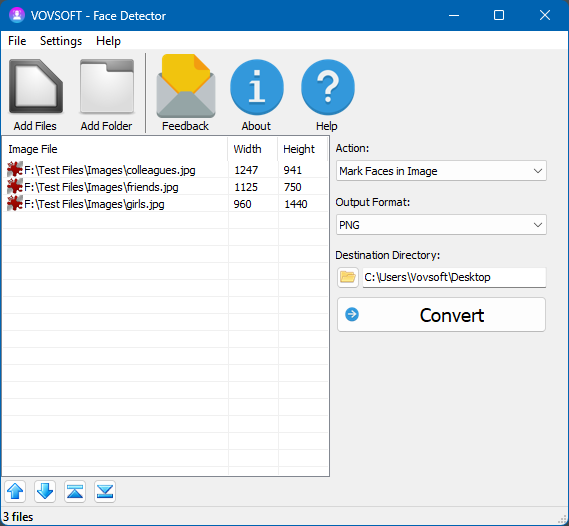Sort by the Width column header
569x526 pixels.
pyautogui.click(x=253, y=149)
